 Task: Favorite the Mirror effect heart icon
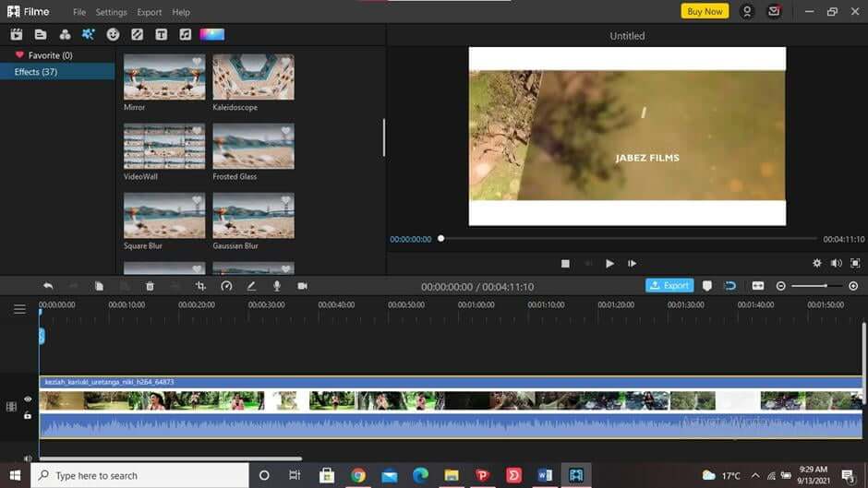coord(197,62)
